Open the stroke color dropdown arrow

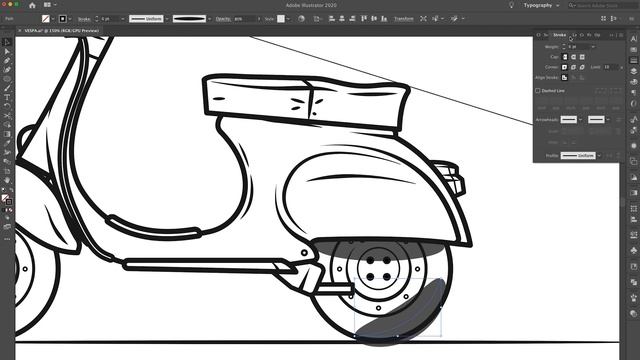click(70, 19)
